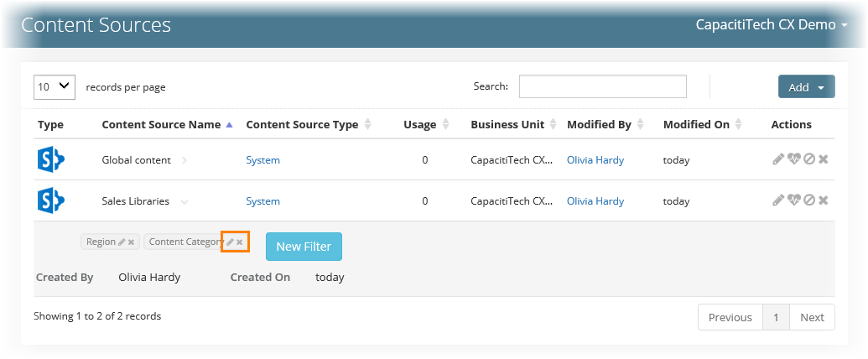The height and width of the screenshot is (359, 868).
Task: Collapse the Sales Libraries row chevron
Action: click(185, 201)
